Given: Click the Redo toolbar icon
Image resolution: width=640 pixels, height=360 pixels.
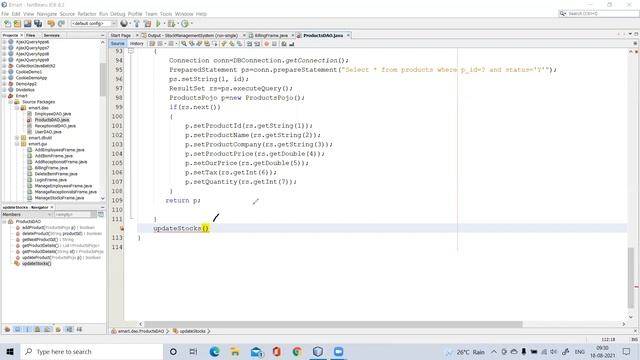Looking at the screenshot, I should point(61,24).
